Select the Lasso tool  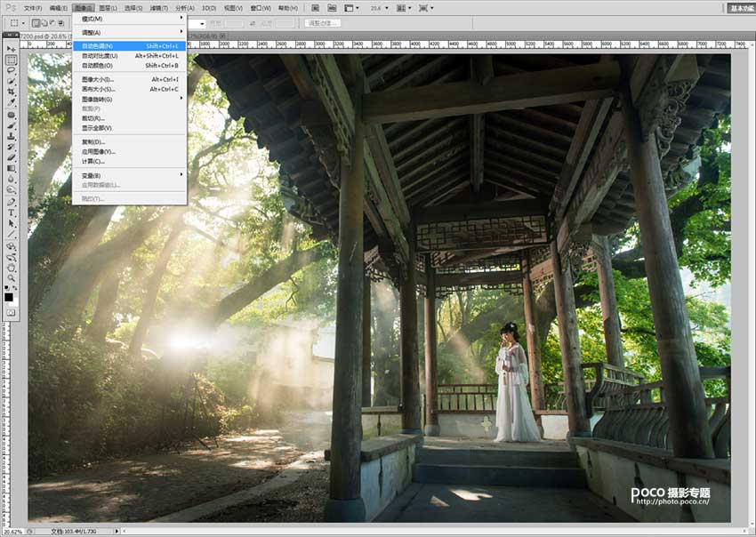pyautogui.click(x=12, y=71)
